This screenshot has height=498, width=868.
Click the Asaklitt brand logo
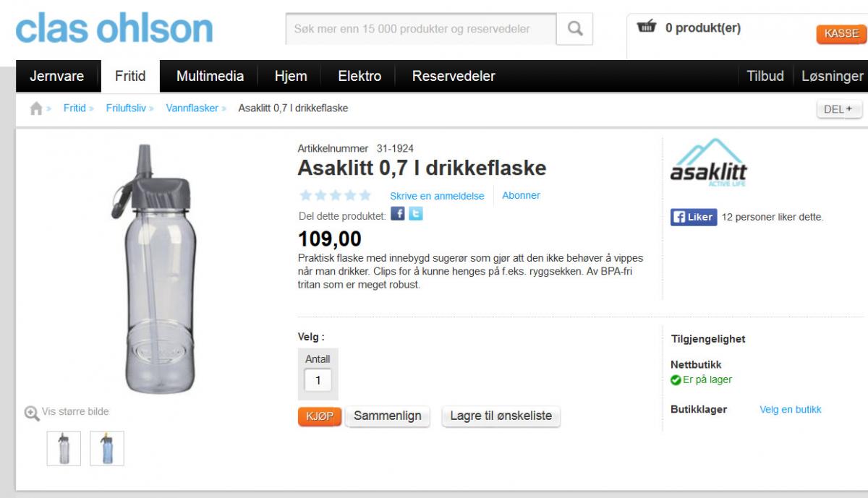708,163
